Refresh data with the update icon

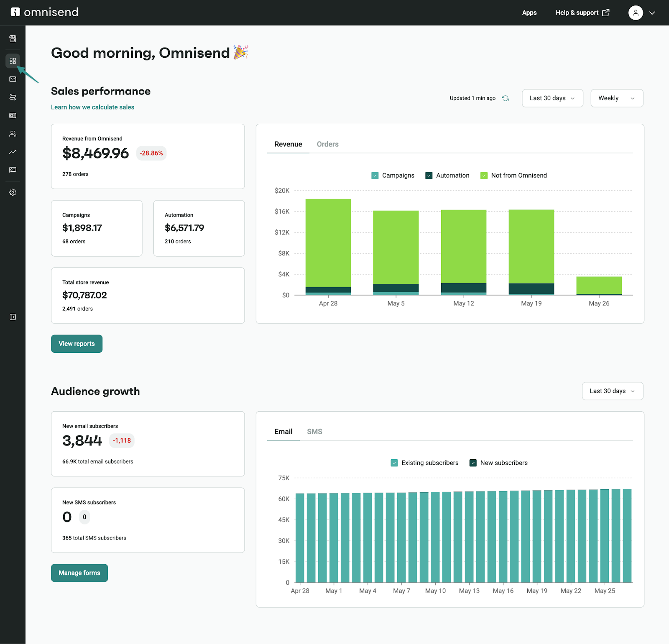506,98
